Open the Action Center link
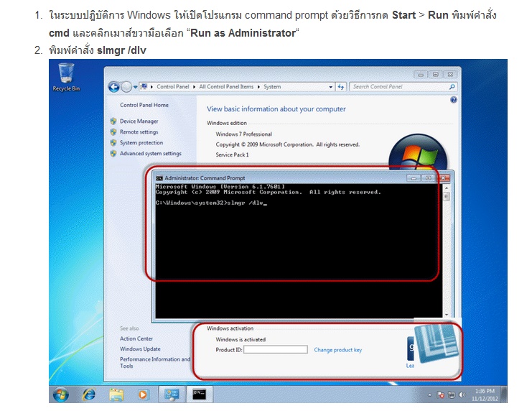Screen dimensions: 532x411 coord(136,338)
